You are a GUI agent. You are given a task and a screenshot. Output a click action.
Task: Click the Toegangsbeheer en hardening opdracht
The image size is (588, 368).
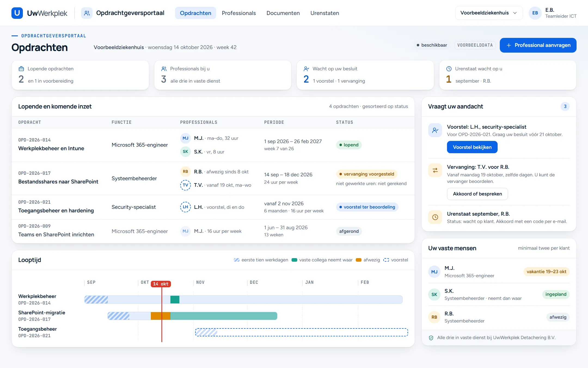56,210
